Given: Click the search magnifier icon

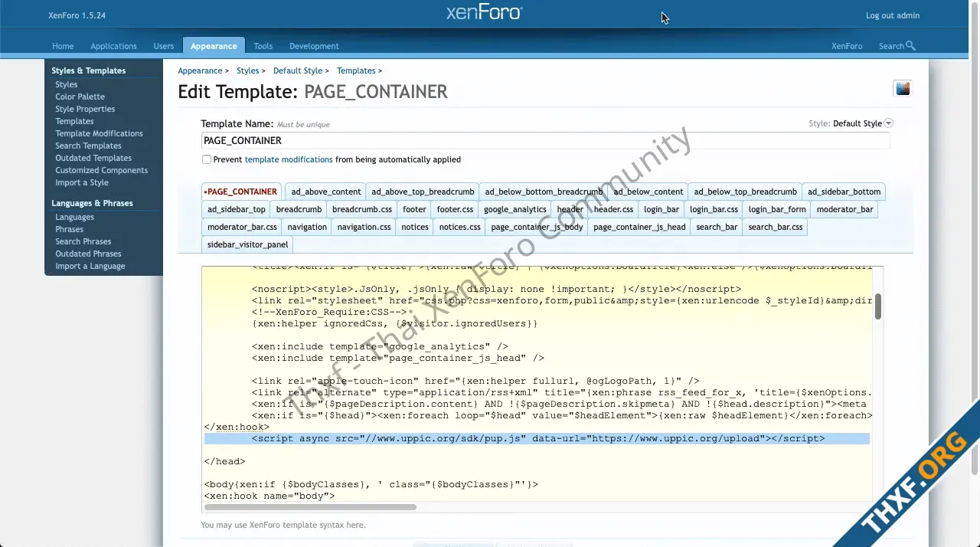Looking at the screenshot, I should pyautogui.click(x=910, y=46).
